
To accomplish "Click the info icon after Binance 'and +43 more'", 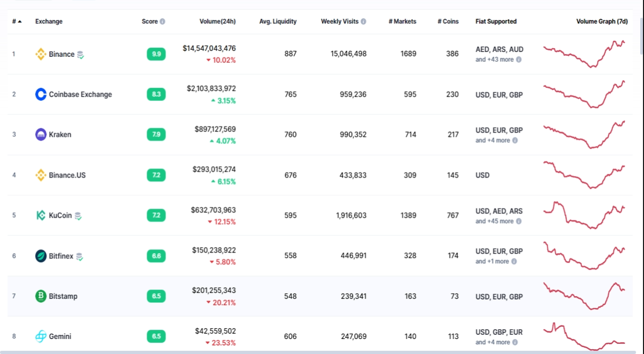I will pos(518,60).
